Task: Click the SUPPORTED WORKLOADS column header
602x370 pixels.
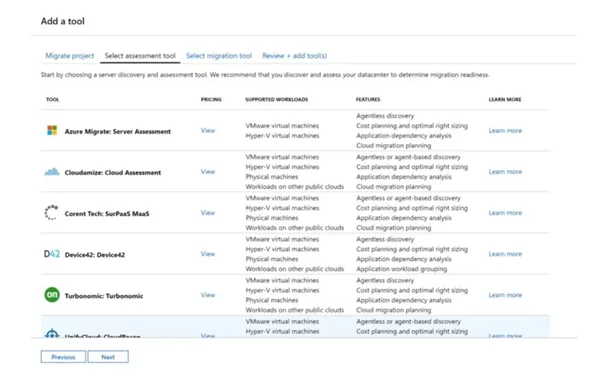Action: [x=276, y=99]
